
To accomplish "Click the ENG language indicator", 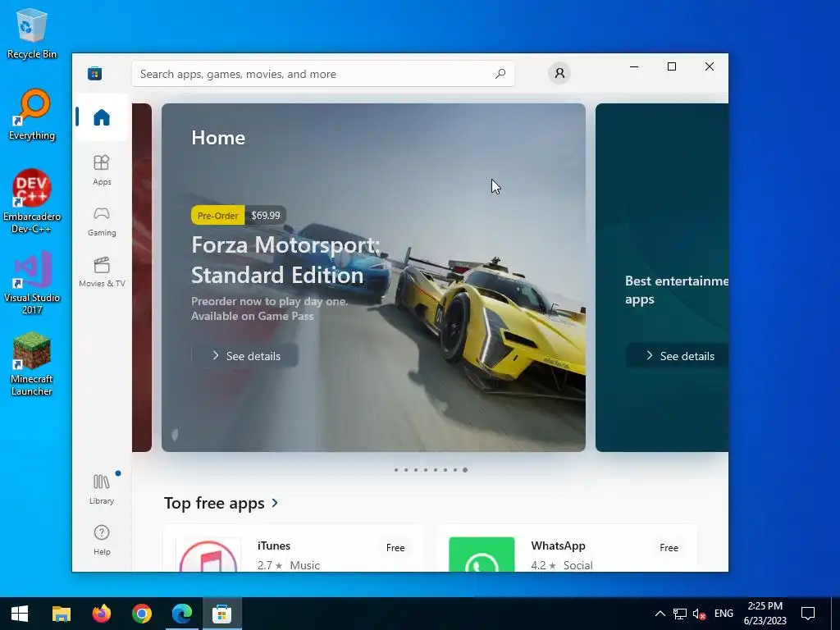I will coord(724,614).
